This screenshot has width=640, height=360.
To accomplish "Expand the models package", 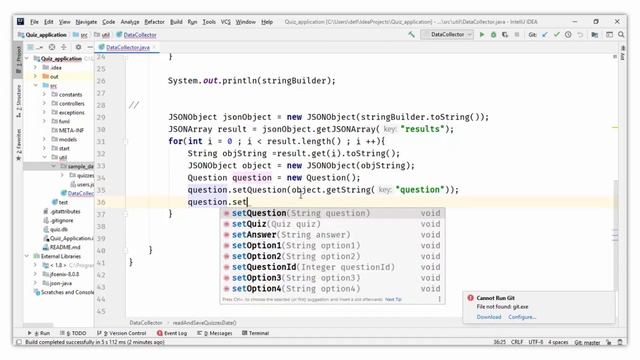I will tap(44, 139).
